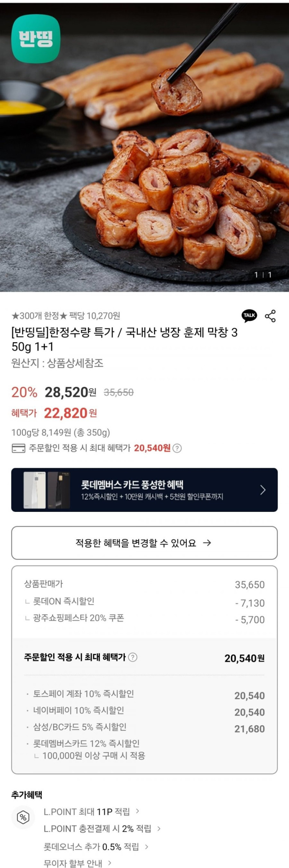The image size is (289, 868).
Task: Click help icon beside red 20,540원 price
Action: coord(177,448)
